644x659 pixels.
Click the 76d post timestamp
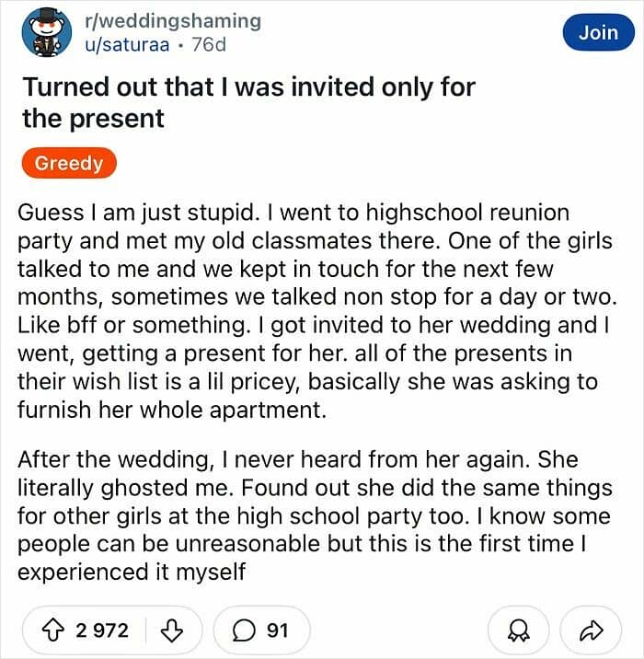209,44
